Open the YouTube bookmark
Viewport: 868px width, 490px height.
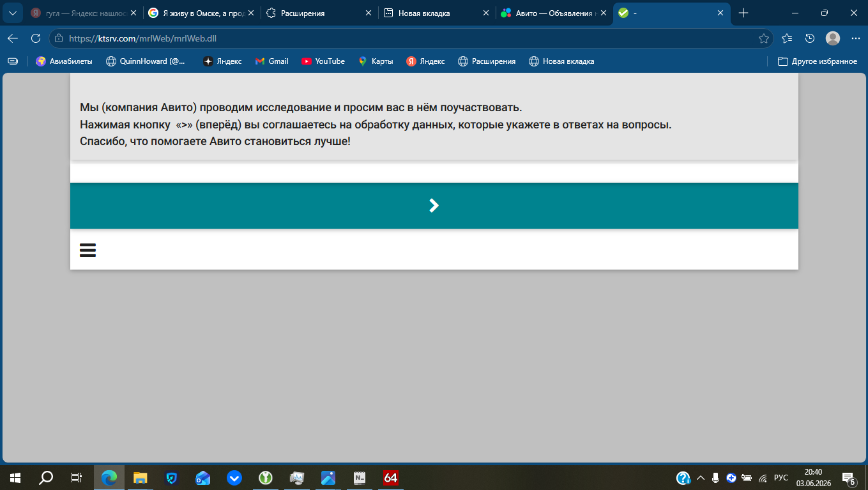pos(323,61)
